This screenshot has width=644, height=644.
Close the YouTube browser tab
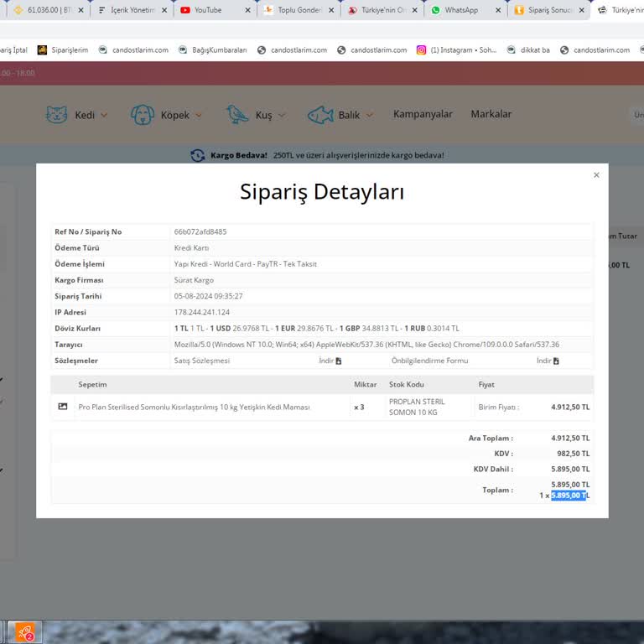coord(247,10)
